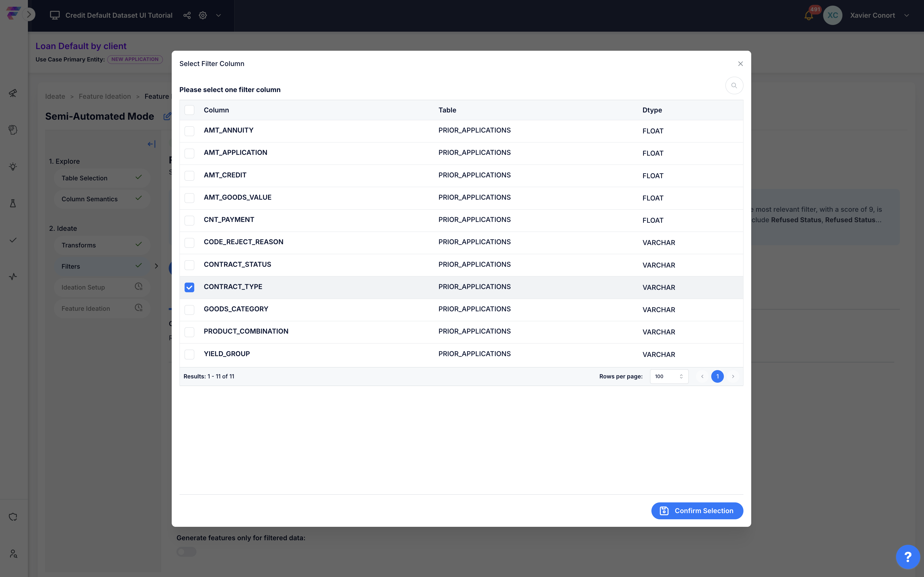Check the AMT_CREDIT column checkbox

[x=189, y=176]
